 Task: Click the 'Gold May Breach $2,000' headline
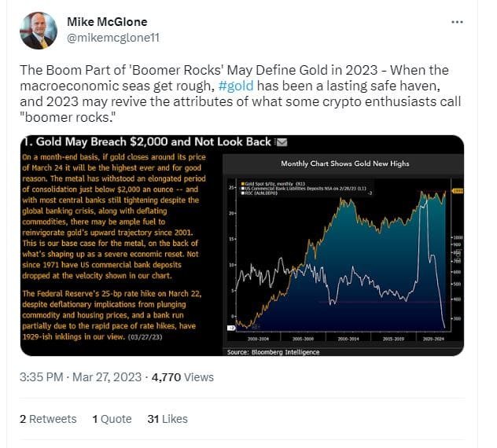pos(147,142)
